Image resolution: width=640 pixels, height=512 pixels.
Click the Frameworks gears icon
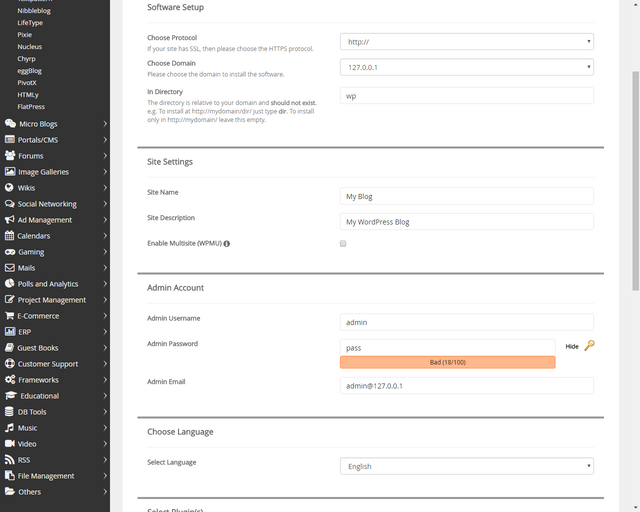pyautogui.click(x=10, y=380)
